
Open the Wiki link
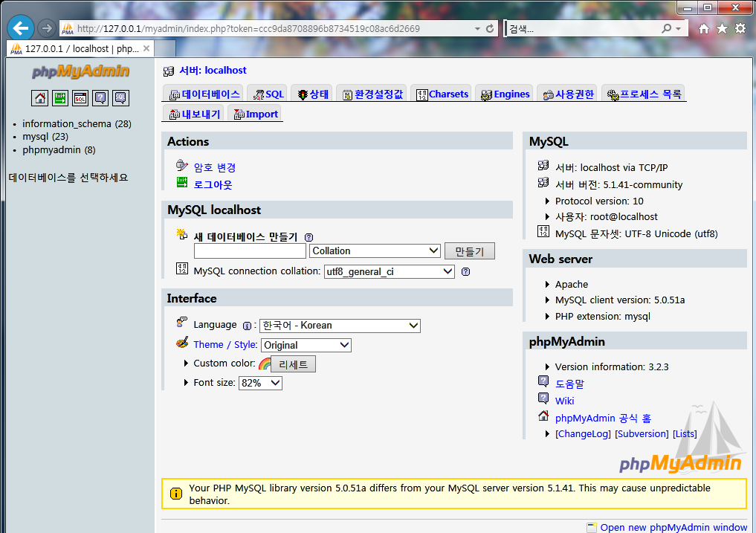pyautogui.click(x=565, y=401)
